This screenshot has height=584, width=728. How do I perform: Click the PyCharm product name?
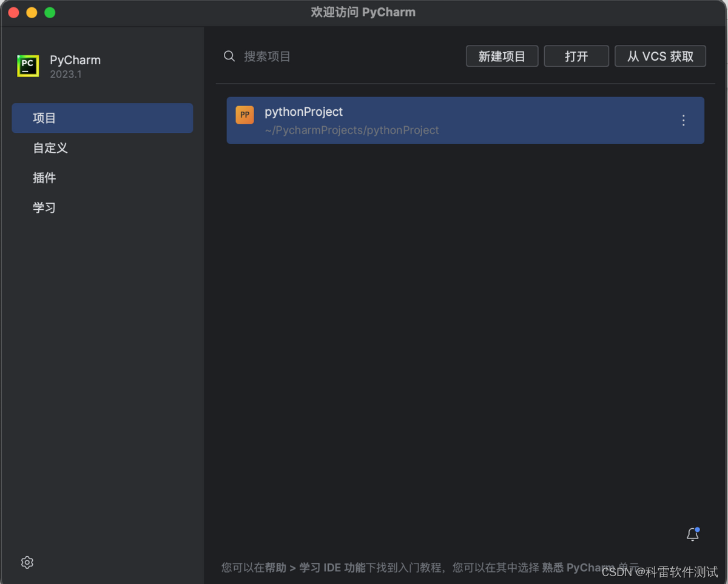[x=75, y=60]
